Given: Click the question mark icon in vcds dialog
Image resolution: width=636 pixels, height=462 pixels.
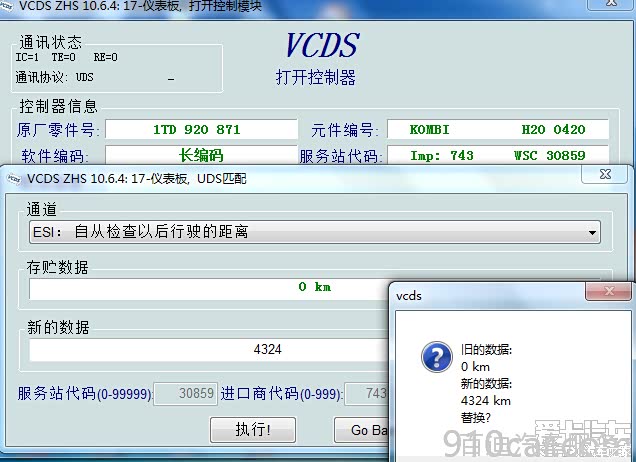Looking at the screenshot, I should [437, 357].
